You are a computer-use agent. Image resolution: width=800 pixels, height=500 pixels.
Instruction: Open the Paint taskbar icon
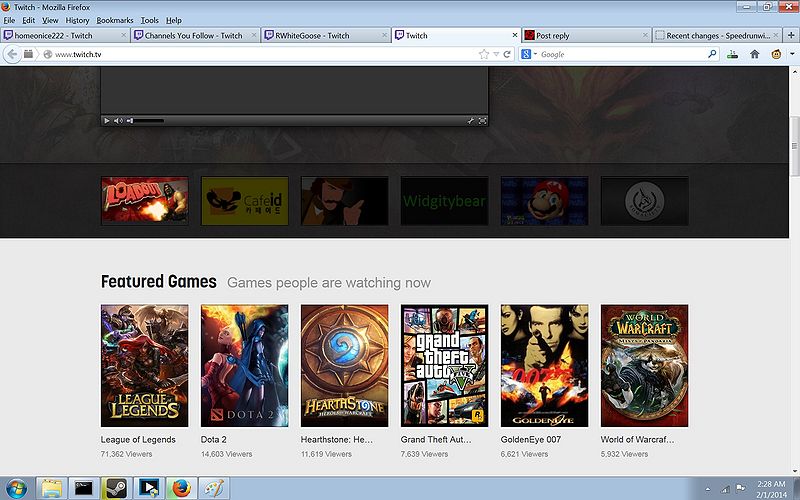[214, 488]
